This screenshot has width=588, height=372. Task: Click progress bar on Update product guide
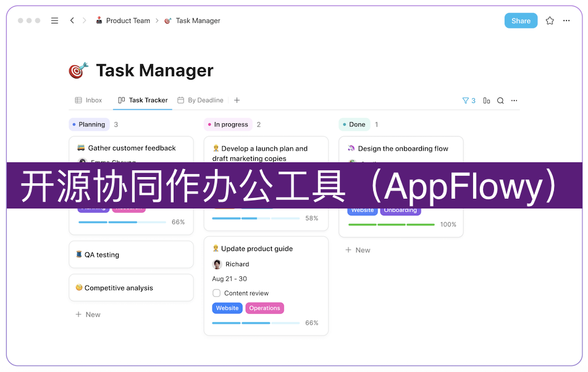pos(256,323)
